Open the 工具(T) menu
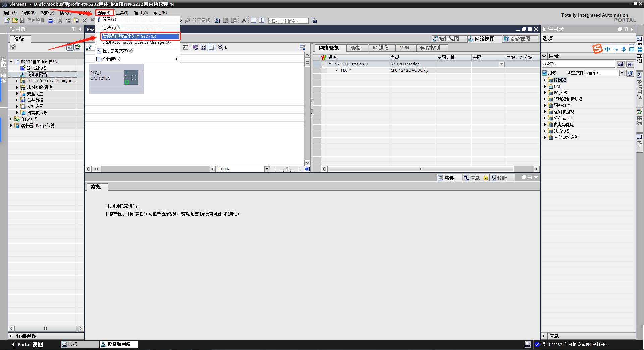 pyautogui.click(x=122, y=13)
